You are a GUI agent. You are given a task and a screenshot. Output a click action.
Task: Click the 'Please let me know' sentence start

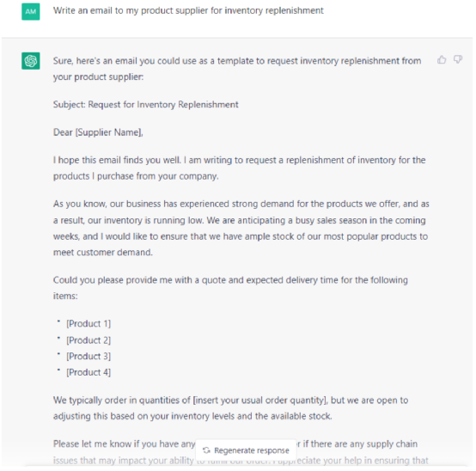124,444
